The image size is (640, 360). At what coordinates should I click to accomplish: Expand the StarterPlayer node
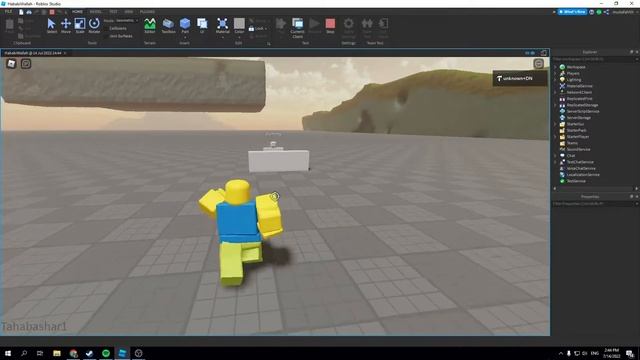click(555, 137)
